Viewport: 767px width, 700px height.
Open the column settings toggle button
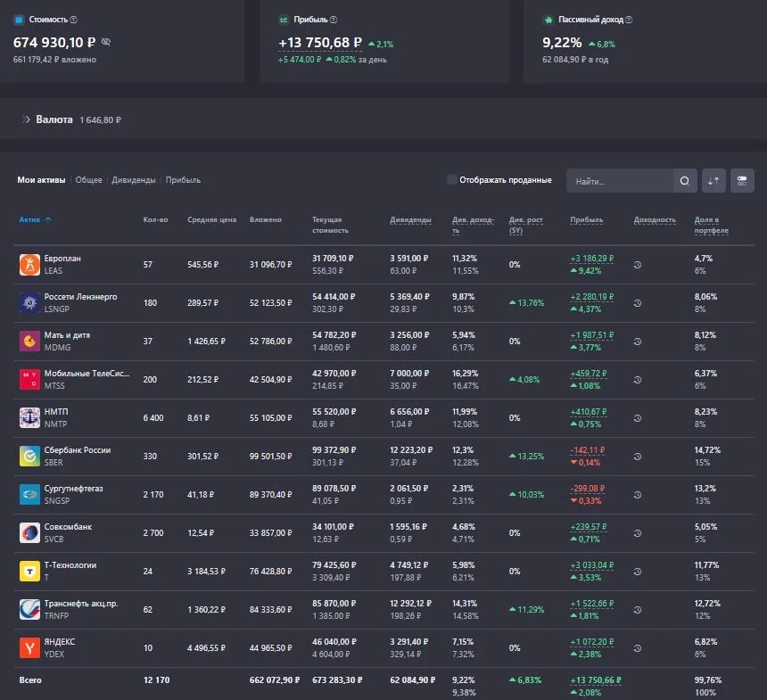click(742, 181)
